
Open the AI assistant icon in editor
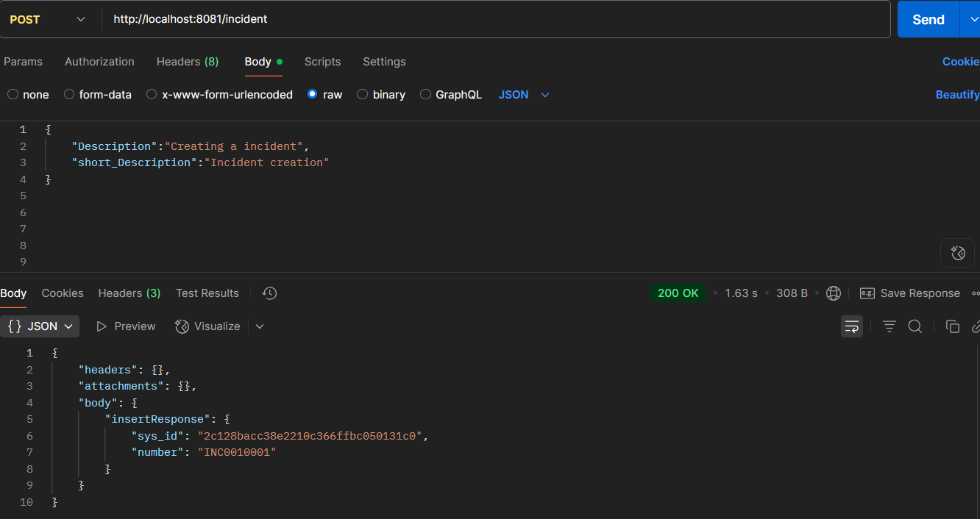(958, 253)
